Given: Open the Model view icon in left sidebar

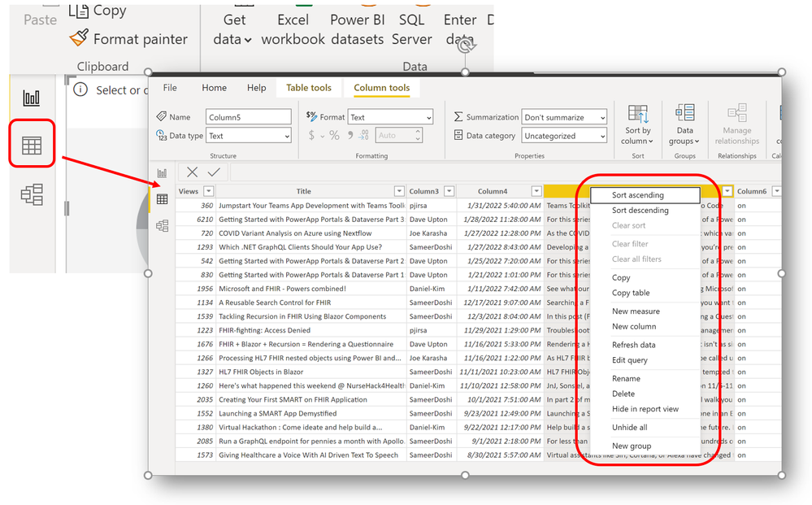Looking at the screenshot, I should click(32, 194).
